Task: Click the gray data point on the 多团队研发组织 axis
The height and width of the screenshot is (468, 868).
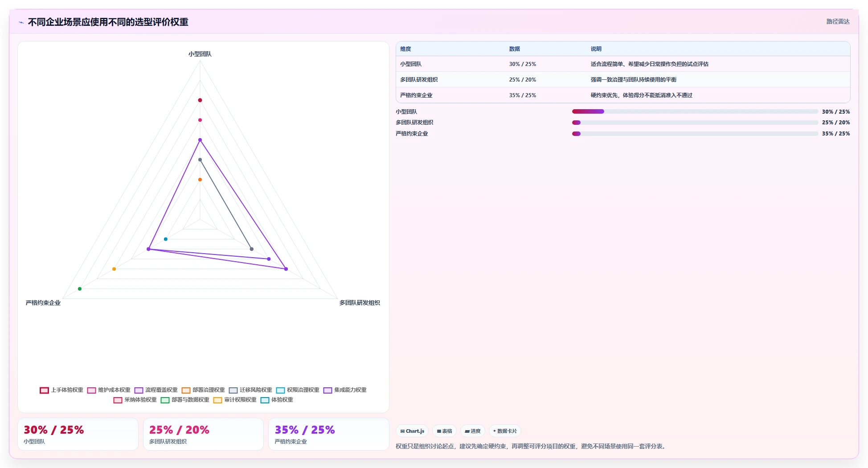Action: [x=251, y=249]
